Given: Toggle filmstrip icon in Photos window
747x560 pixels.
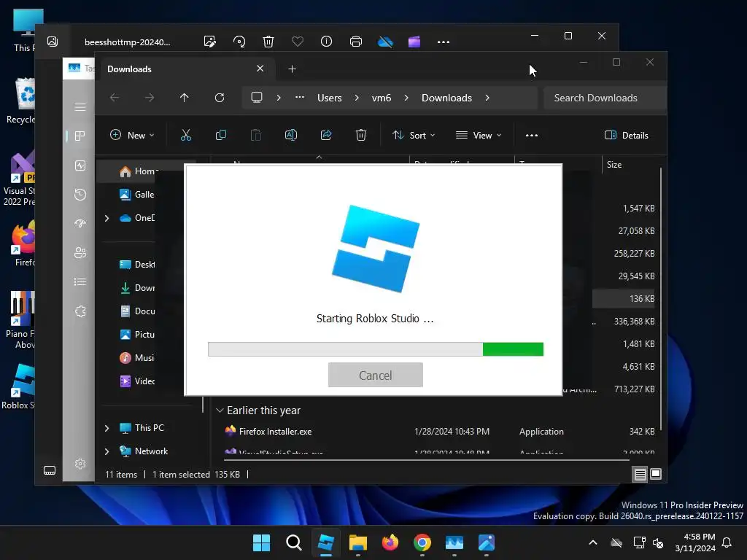Looking at the screenshot, I should click(x=50, y=470).
